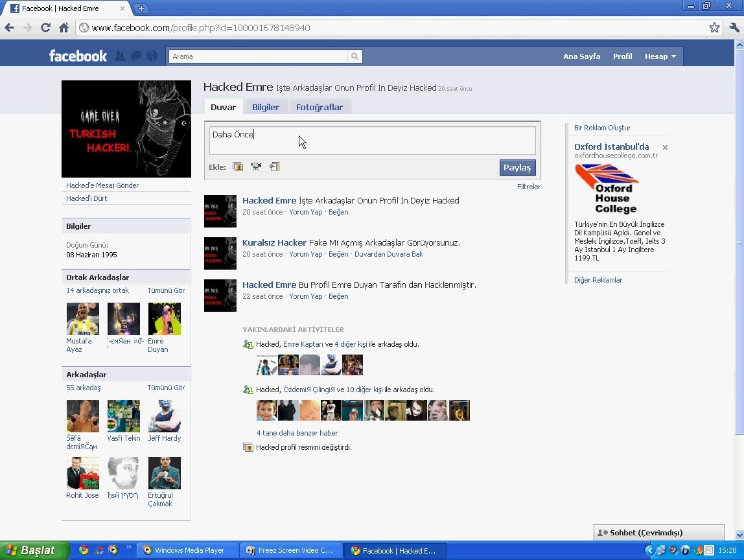
Task: Click the Oxford İstanbul'da ad title
Action: pyautogui.click(x=612, y=146)
